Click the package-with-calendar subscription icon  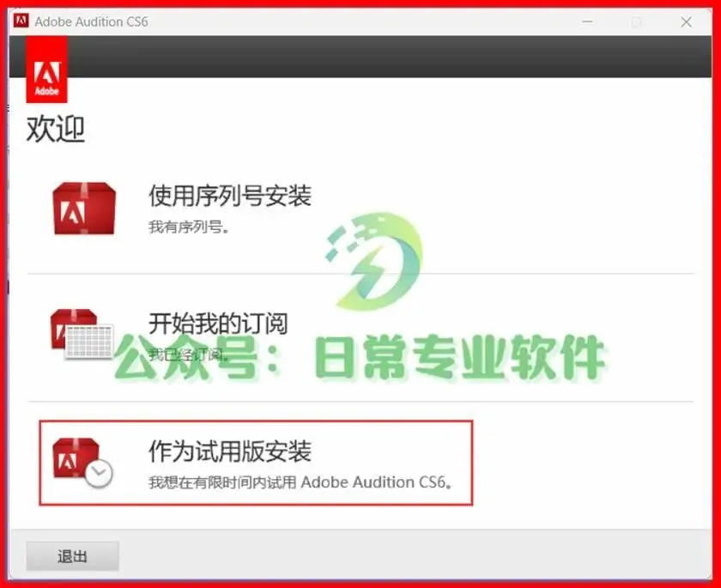82,334
